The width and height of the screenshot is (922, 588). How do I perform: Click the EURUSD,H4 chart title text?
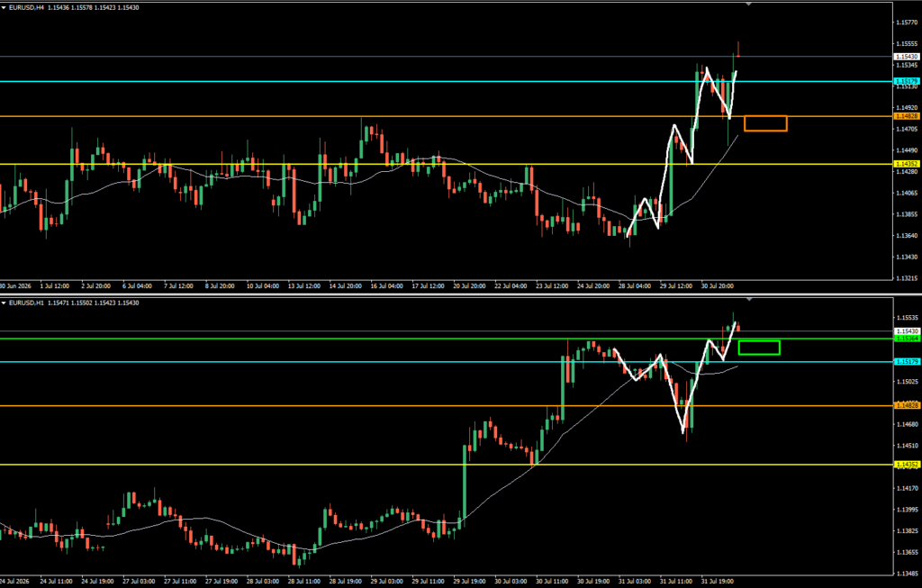[26, 7]
